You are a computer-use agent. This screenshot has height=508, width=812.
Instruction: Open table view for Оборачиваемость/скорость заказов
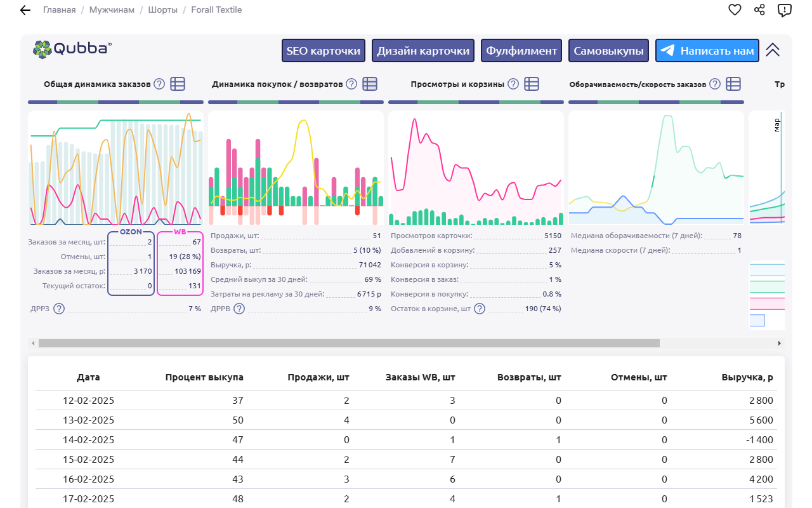(733, 84)
